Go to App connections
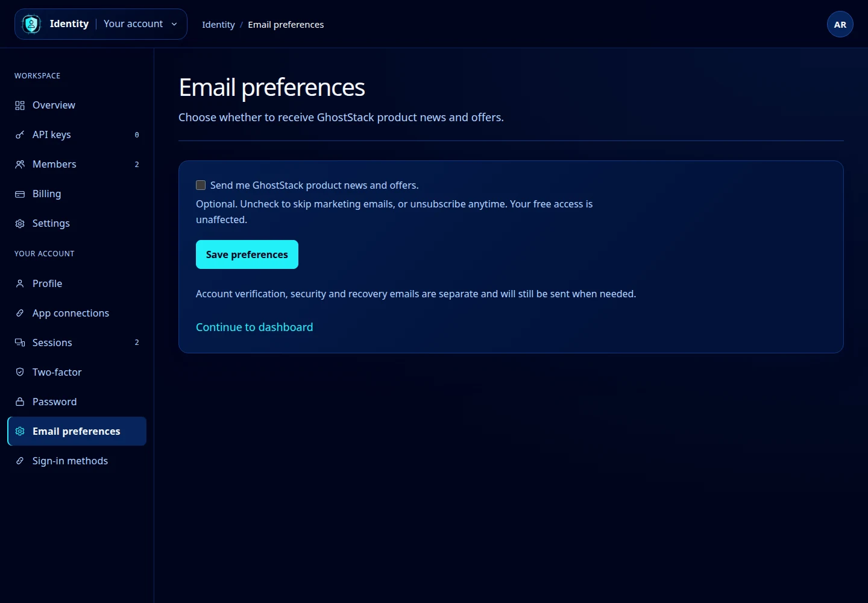The image size is (868, 603). [x=77, y=313]
